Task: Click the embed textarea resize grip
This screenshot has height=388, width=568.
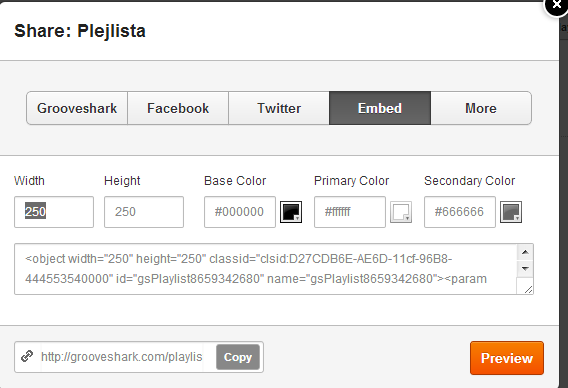Action: click(529, 289)
